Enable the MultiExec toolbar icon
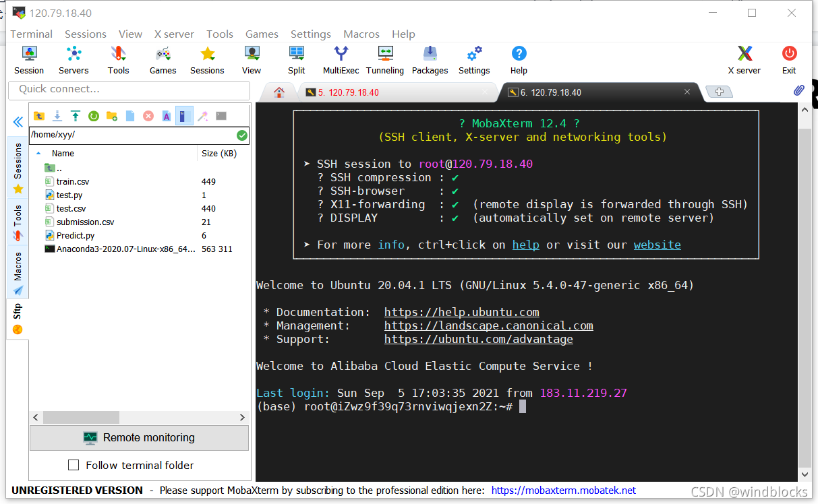The image size is (818, 504). tap(341, 60)
